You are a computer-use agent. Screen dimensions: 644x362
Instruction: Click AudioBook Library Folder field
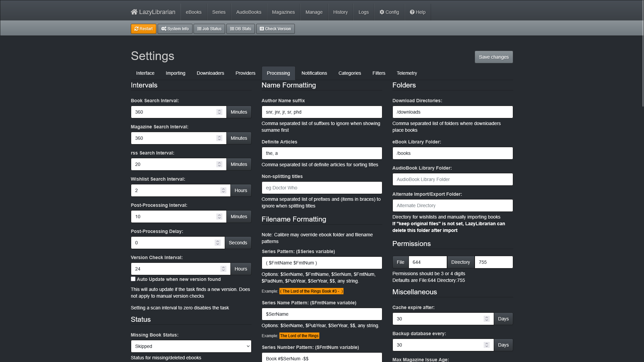click(453, 179)
